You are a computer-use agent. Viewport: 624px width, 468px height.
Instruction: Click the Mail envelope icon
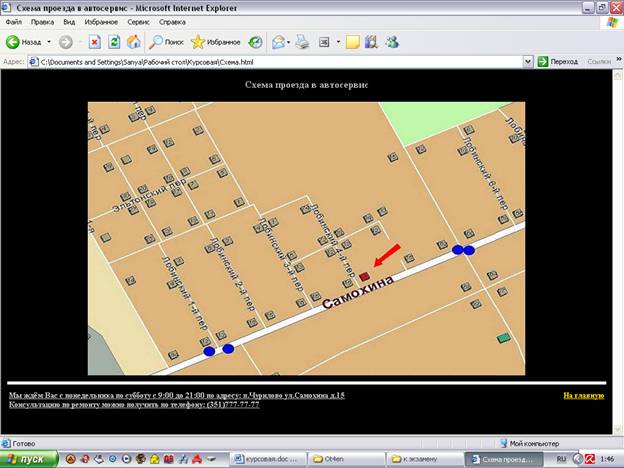[279, 42]
